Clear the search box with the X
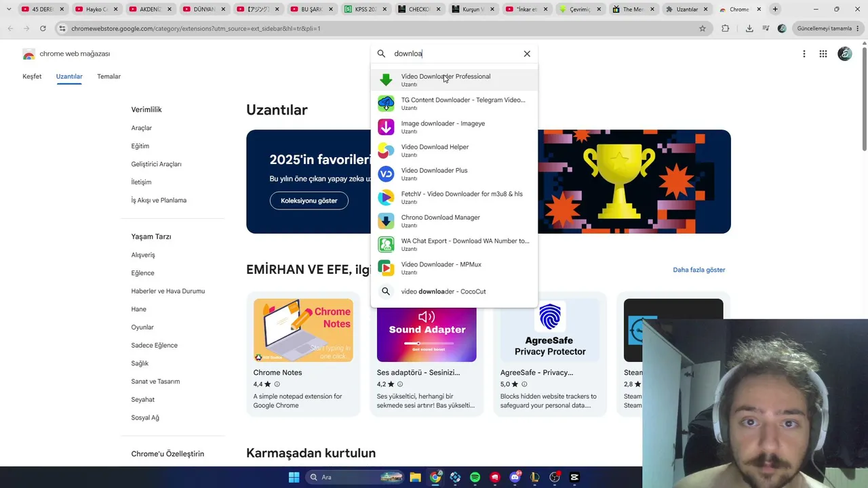The height and width of the screenshot is (488, 868). point(527,54)
